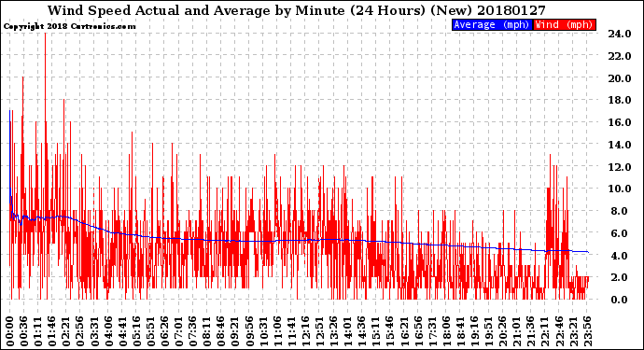This screenshot has width=644, height=350.
Task: Click the 6.0 y-axis label
Action: (620, 233)
